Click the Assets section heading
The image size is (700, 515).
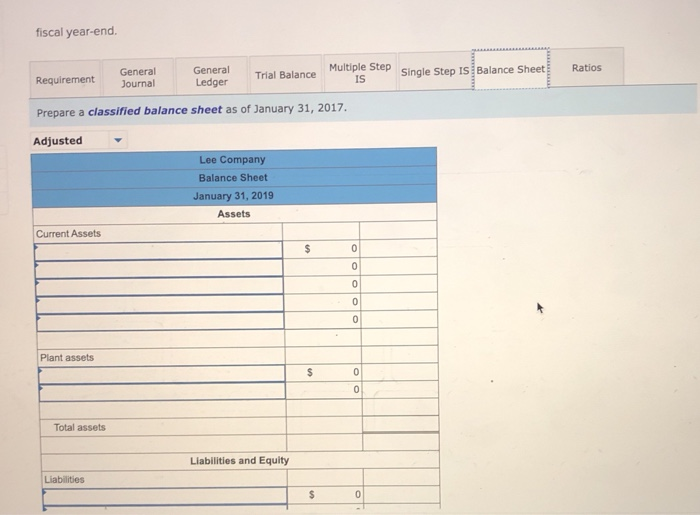pyautogui.click(x=234, y=214)
